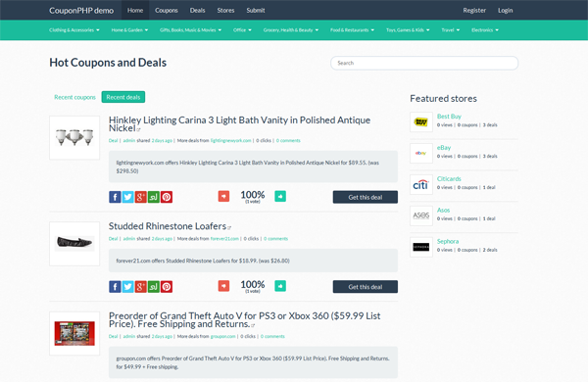Share Studded Rhinestone Loafers on Facebook
Viewport: 588px width, 382px height.
pos(115,286)
